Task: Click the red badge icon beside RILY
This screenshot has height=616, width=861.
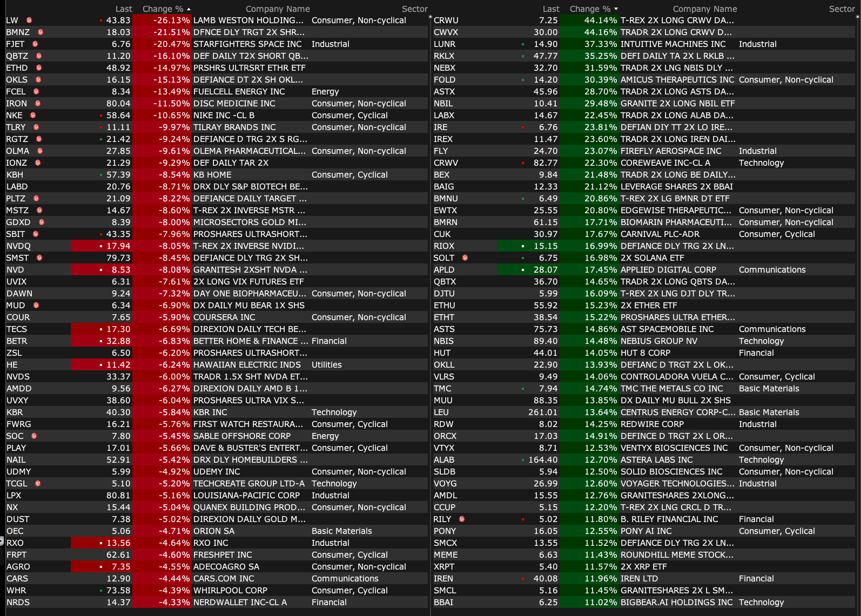Action: (462, 519)
